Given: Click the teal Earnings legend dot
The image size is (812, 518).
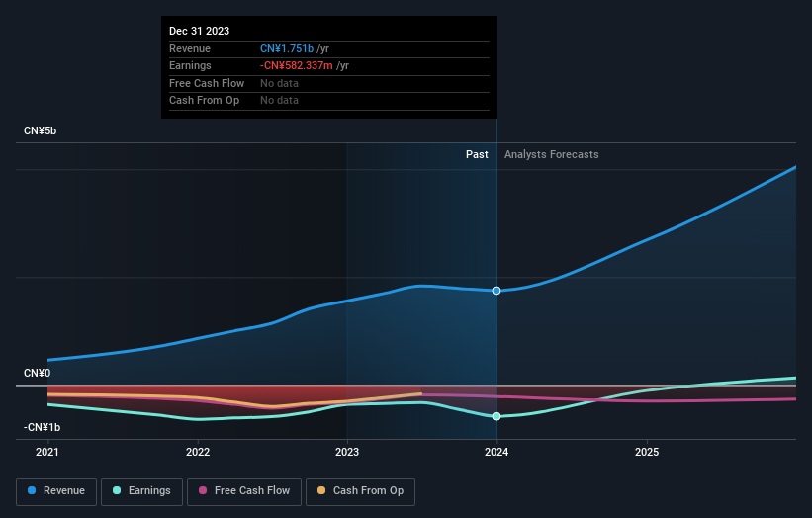Looking at the screenshot, I should click(x=117, y=490).
